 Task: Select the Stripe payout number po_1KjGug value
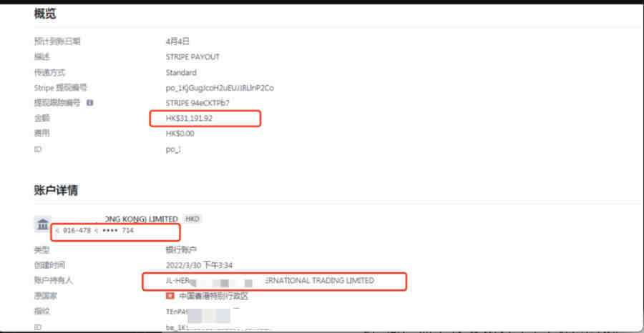tap(220, 88)
